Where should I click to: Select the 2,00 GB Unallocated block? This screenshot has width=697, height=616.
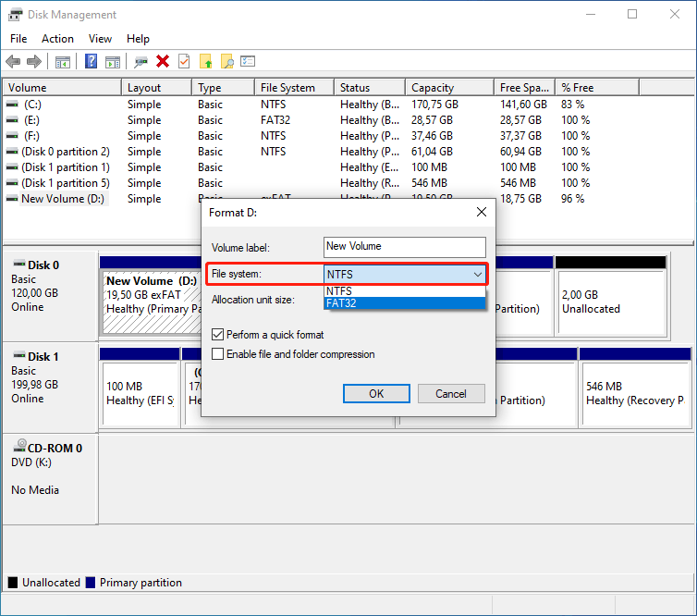click(x=611, y=296)
